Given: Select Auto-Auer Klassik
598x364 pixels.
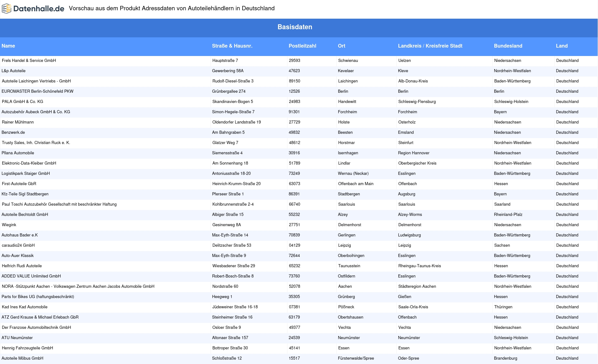Looking at the screenshot, I should click(x=18, y=256).
